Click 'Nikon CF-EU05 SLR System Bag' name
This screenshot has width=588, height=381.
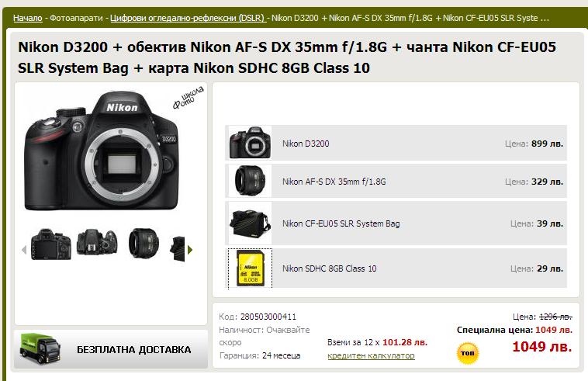(341, 223)
